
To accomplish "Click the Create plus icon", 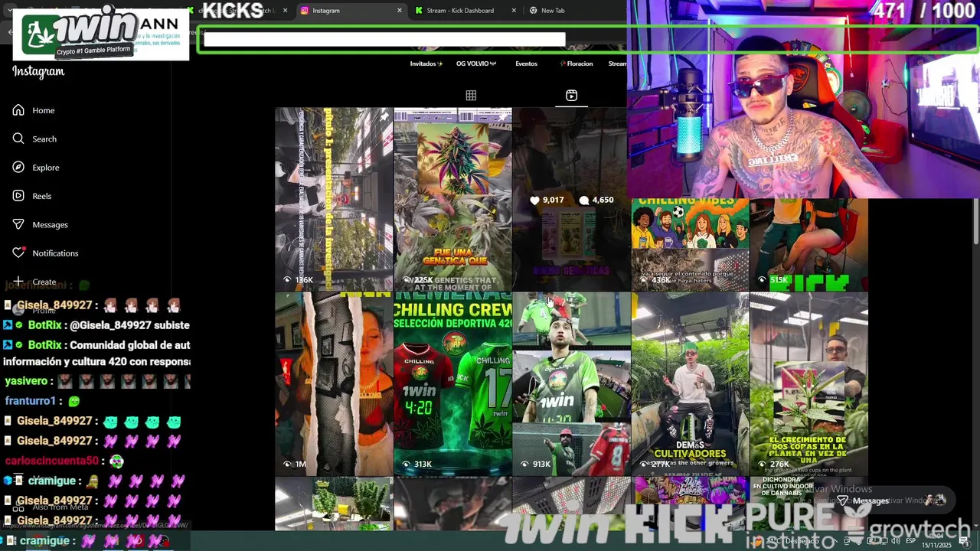I will pyautogui.click(x=18, y=281).
